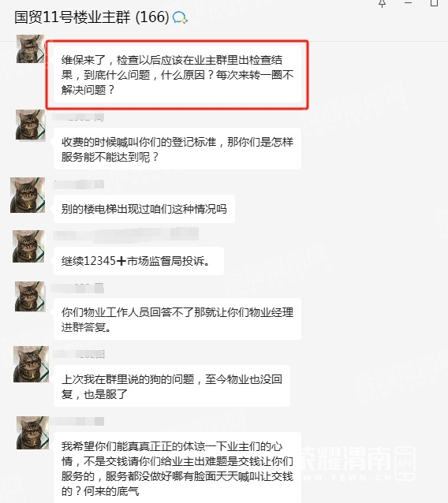Select the 让你们物业经理进群答复 message
Viewport: 448px width, 503px height.
177,319
